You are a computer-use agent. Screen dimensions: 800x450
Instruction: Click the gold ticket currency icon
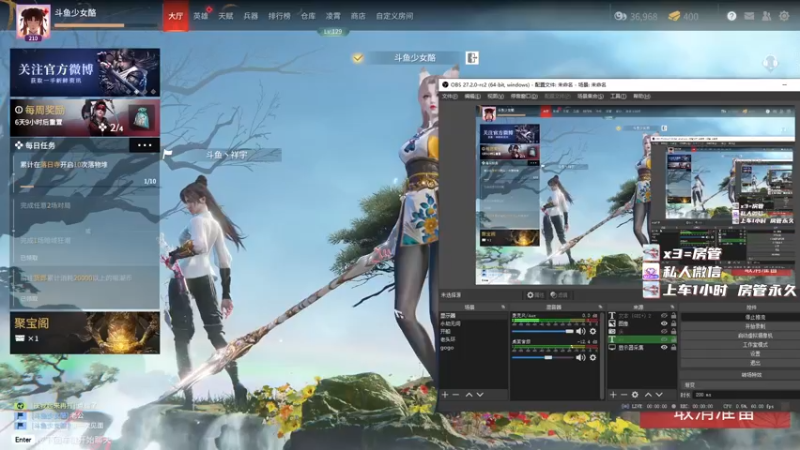674,16
